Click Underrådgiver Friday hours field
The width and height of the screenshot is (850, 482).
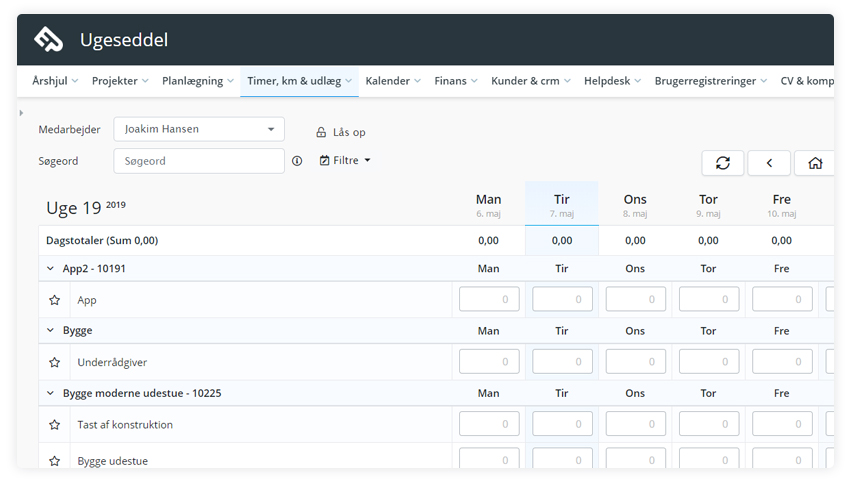point(782,362)
